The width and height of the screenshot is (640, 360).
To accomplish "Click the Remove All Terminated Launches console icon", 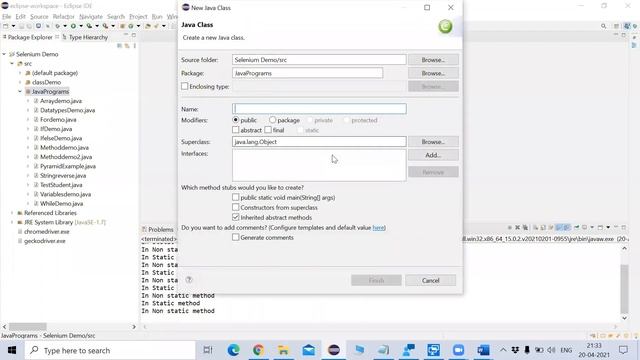I will [525, 227].
